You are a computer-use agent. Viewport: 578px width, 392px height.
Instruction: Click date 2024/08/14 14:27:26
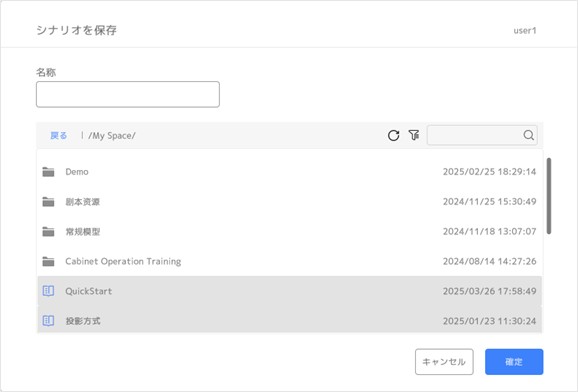[489, 261]
